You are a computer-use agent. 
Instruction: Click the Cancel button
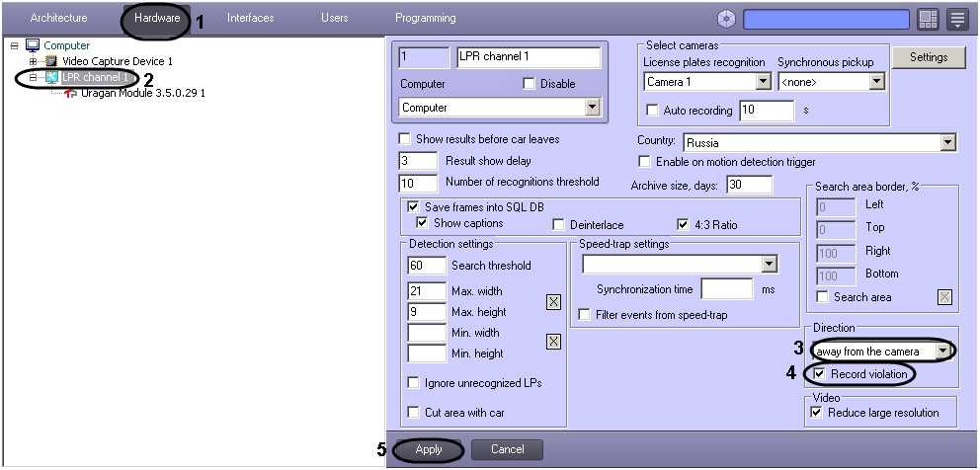click(508, 449)
